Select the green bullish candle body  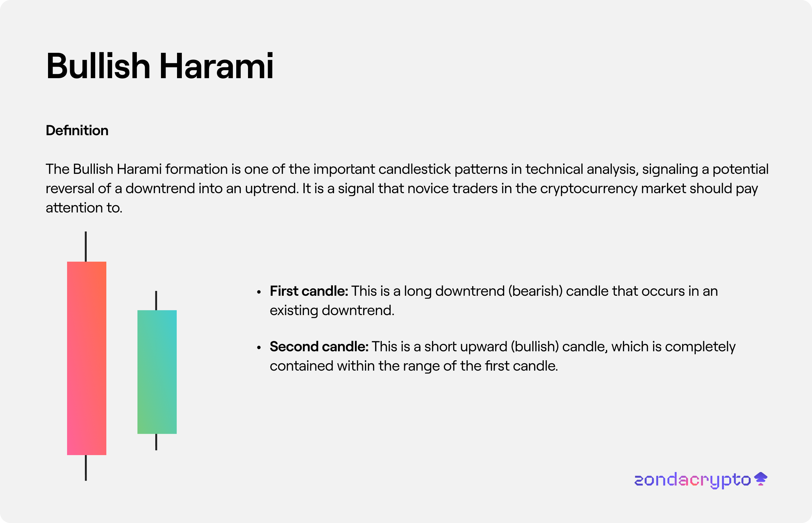[157, 372]
